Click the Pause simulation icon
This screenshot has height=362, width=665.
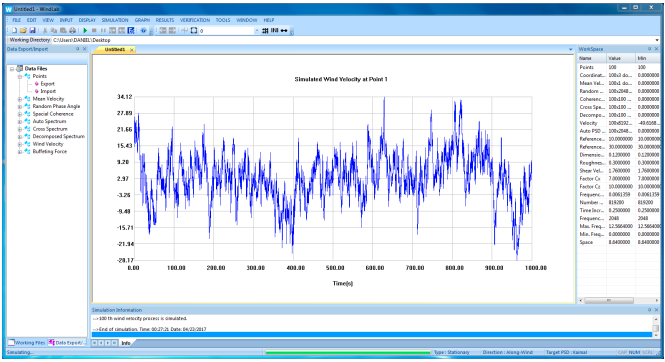point(103,31)
